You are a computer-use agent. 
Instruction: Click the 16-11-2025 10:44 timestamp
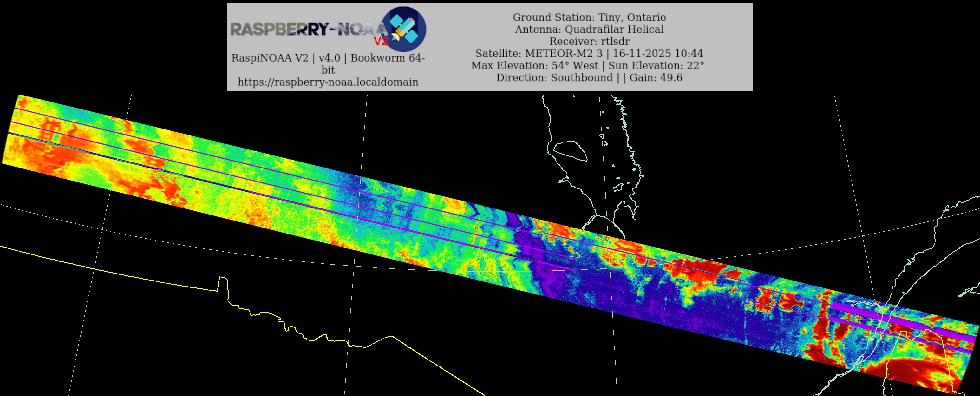click(658, 53)
